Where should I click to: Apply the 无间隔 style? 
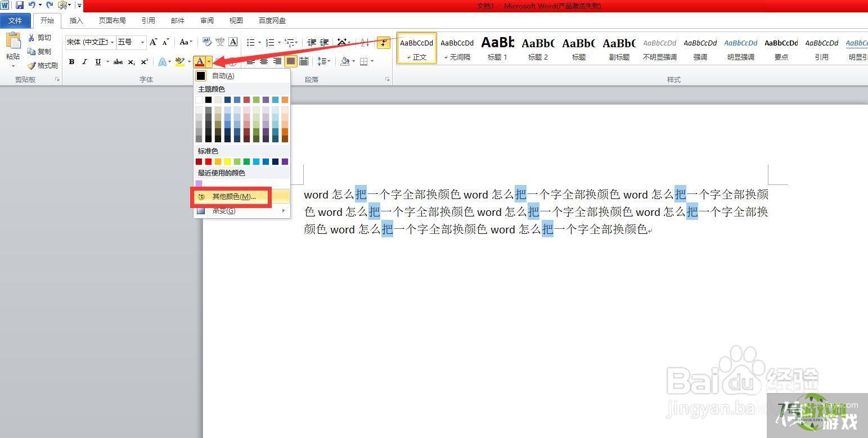[x=457, y=48]
